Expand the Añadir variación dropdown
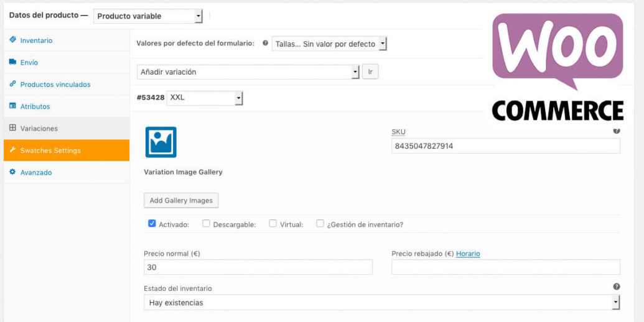Viewport: 644px width, 322px height. click(x=248, y=72)
